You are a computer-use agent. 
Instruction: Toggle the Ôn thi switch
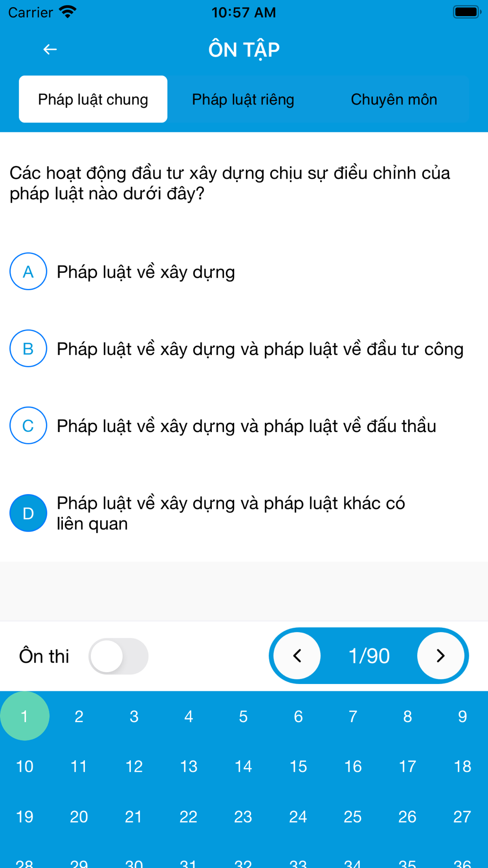tap(119, 656)
